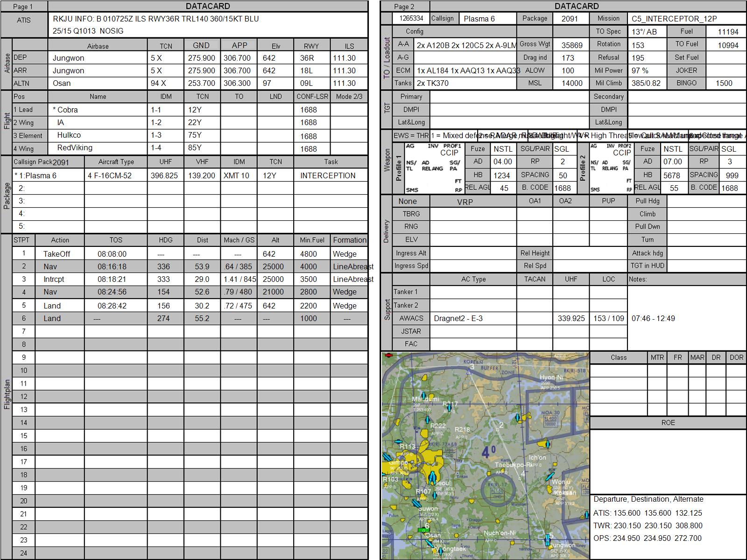Select the Suwon airbase runway icon
The image size is (747, 560).
tap(416, 503)
